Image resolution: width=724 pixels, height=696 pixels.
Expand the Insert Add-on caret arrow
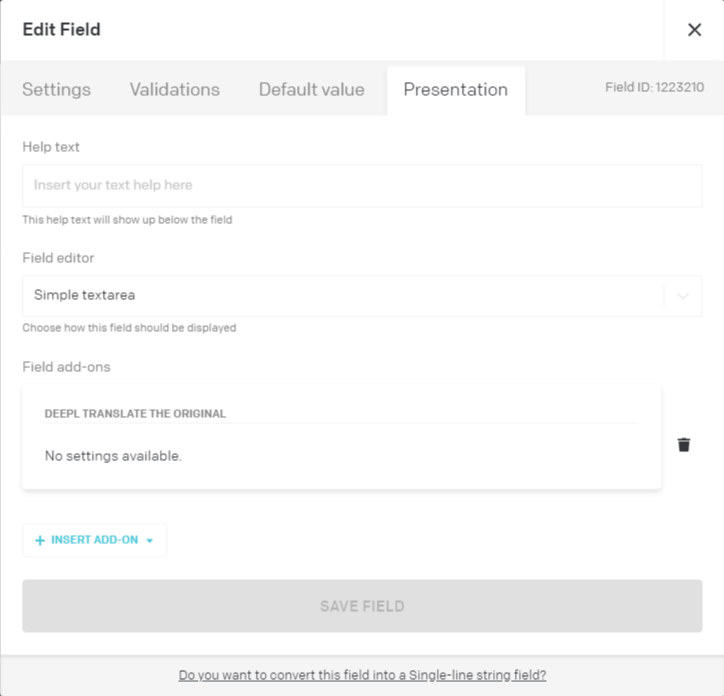(x=150, y=540)
